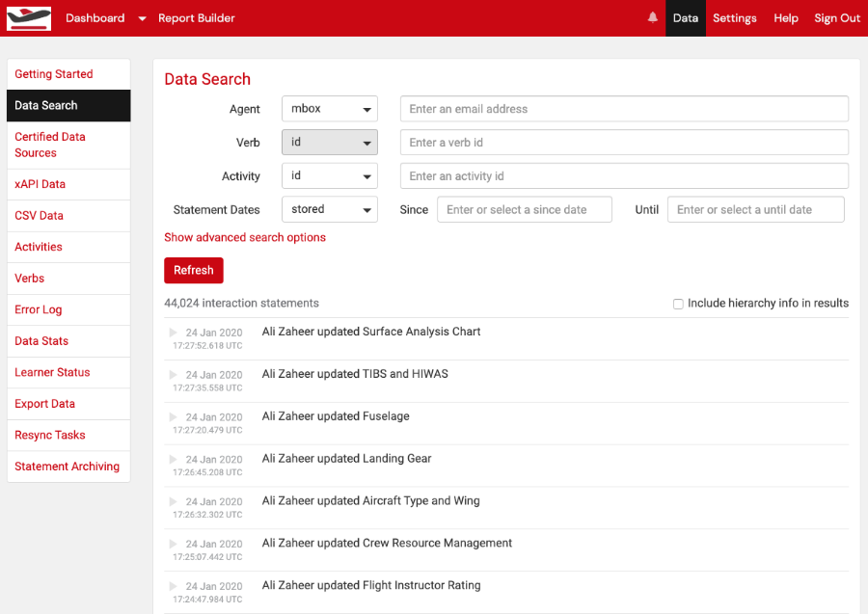Select Data Search in sidebar
This screenshot has width=868, height=614.
click(x=68, y=105)
